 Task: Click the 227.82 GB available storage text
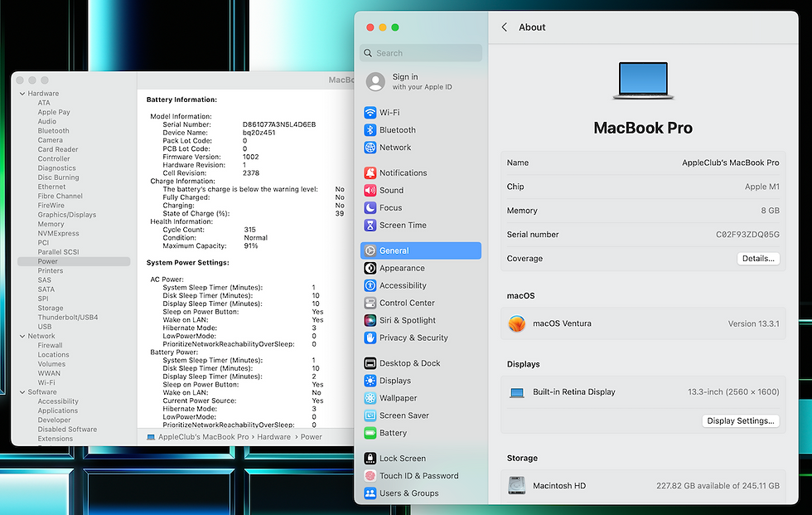tap(718, 486)
